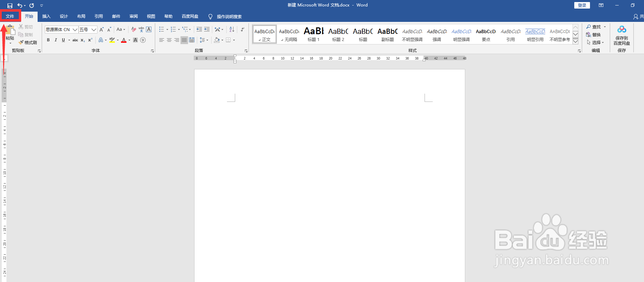
Task: Expand the styles gallery More arrow
Action: [575, 41]
